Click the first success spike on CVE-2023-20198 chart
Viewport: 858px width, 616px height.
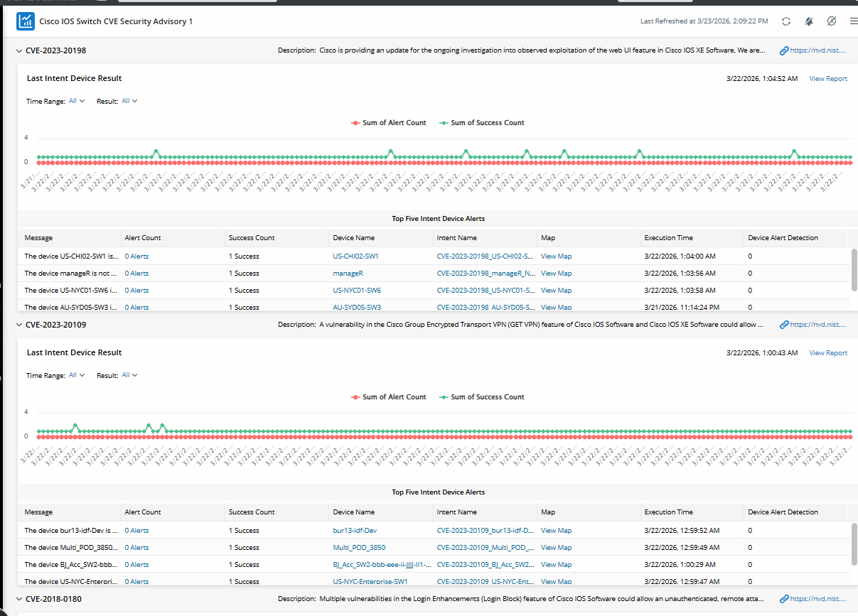(156, 151)
